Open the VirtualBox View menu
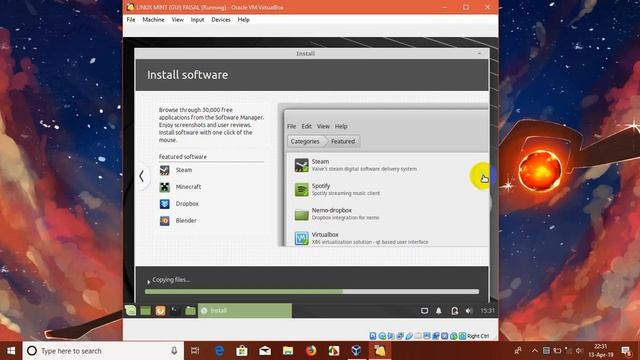640x360 pixels. [177, 20]
